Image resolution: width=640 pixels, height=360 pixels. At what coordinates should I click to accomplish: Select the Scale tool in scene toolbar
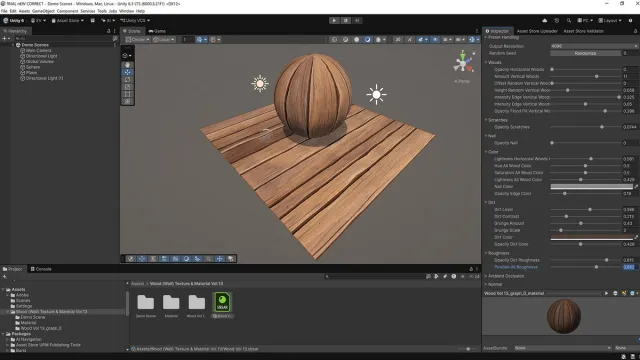pos(127,87)
